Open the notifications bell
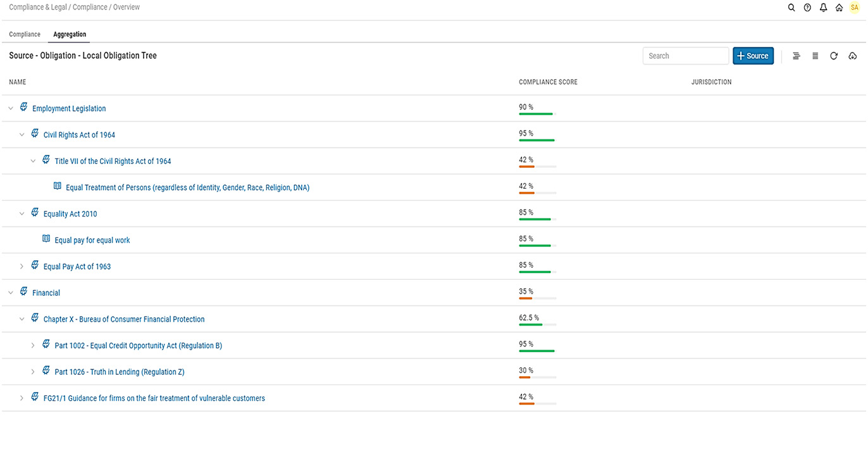 823,8
